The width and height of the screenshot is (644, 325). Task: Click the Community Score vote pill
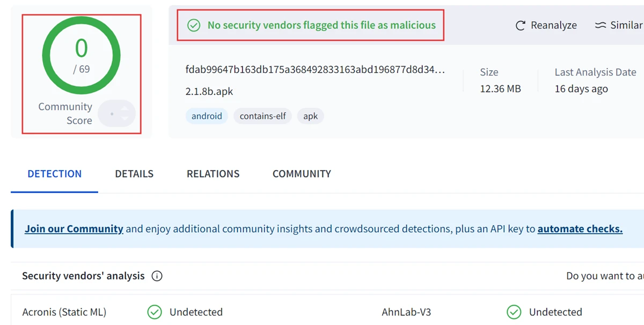116,114
